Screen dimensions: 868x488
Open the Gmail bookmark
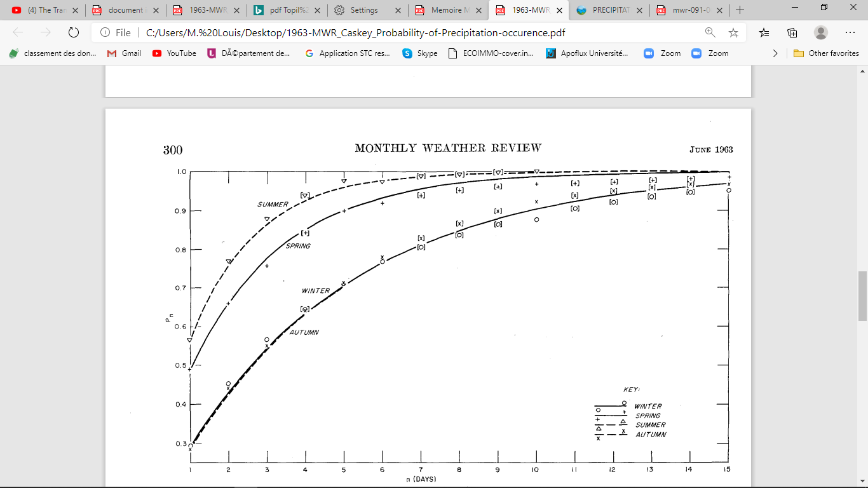[x=124, y=53]
